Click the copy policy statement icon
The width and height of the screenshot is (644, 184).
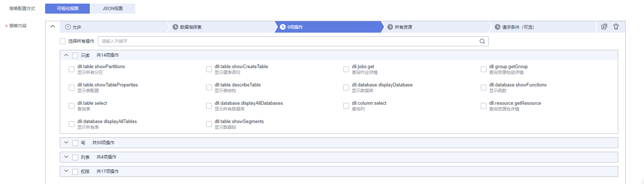pyautogui.click(x=604, y=27)
